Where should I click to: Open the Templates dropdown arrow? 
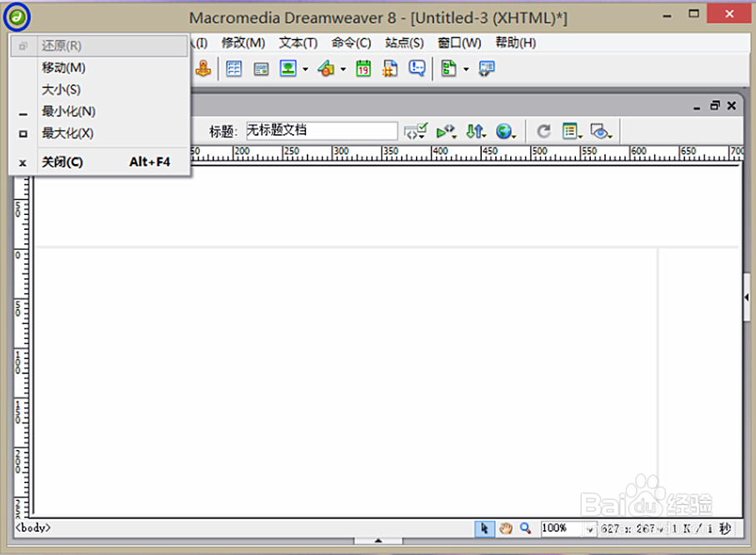tap(466, 69)
